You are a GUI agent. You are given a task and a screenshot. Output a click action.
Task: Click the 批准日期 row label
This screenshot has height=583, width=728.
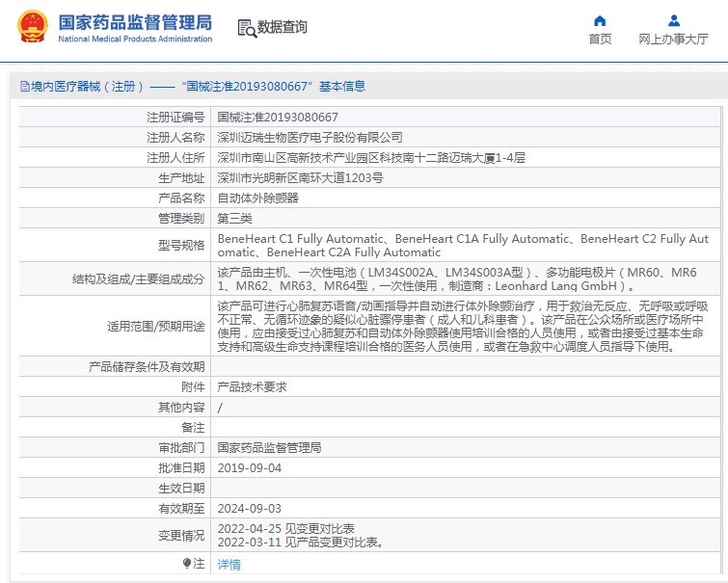click(181, 468)
